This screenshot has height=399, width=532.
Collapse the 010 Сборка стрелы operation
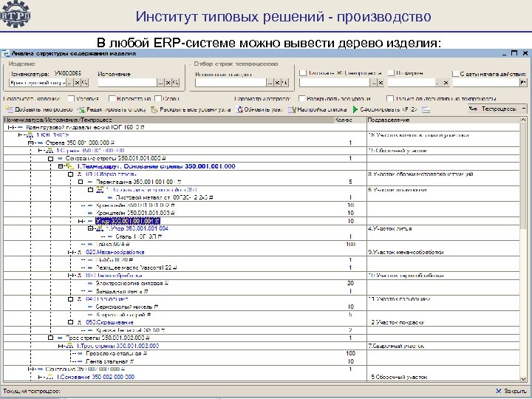[x=71, y=174]
